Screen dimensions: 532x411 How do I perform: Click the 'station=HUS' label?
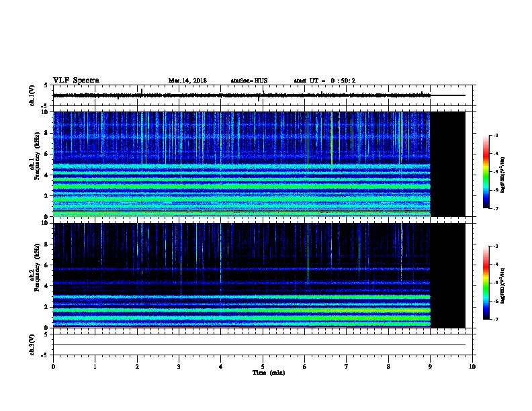point(249,81)
